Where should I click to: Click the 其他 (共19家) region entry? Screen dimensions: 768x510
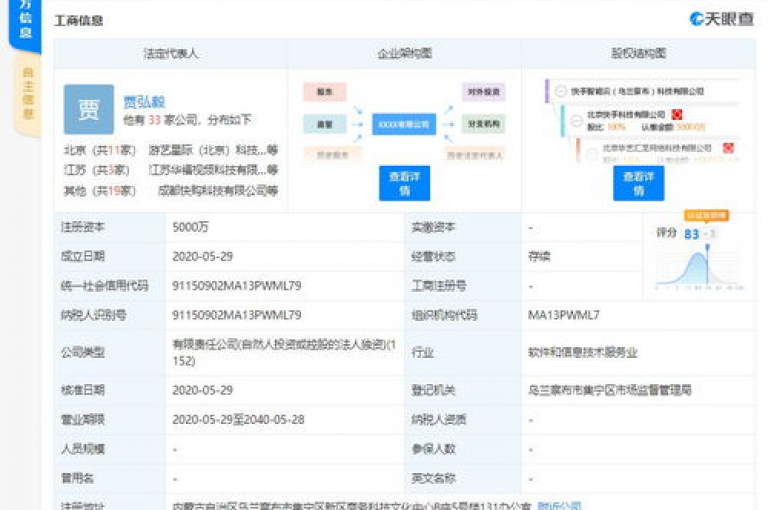click(99, 191)
